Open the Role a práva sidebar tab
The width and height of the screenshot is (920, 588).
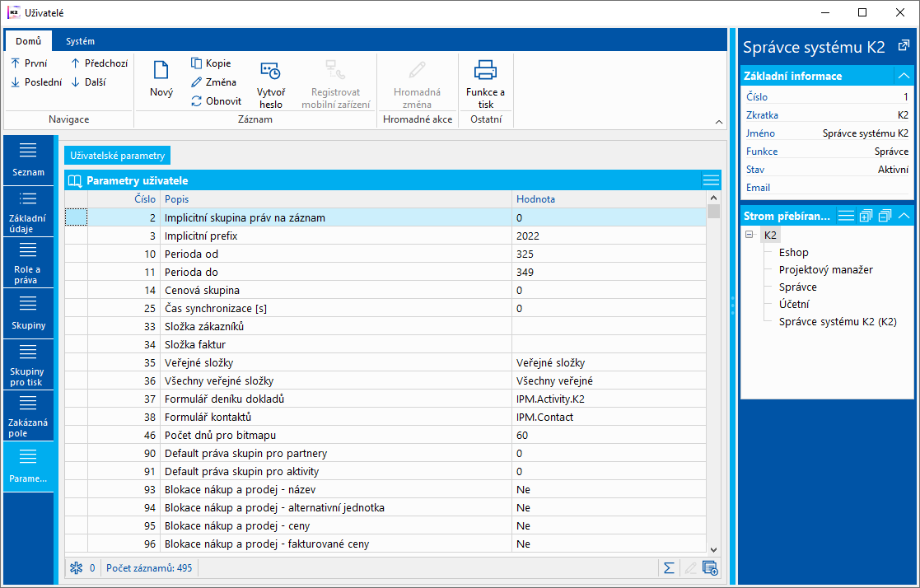27,262
